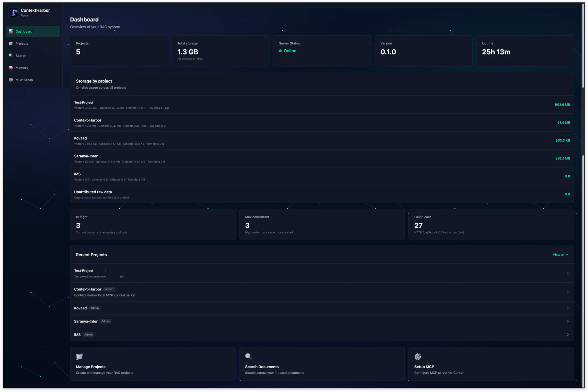The height and width of the screenshot is (392, 588).
Task: Click the page vertical scrollbar
Action: 583,196
